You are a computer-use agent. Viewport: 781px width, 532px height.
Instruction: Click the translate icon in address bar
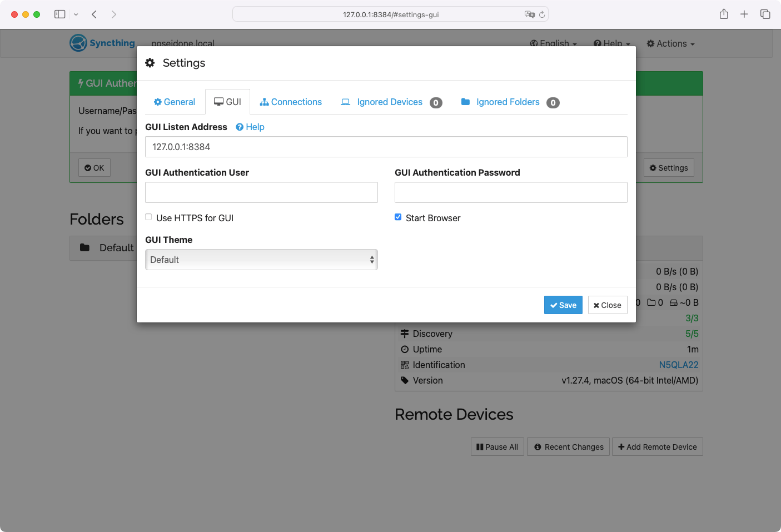pyautogui.click(x=529, y=14)
